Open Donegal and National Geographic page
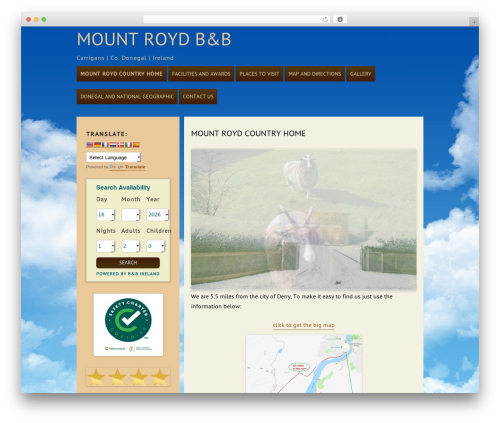 [127, 96]
